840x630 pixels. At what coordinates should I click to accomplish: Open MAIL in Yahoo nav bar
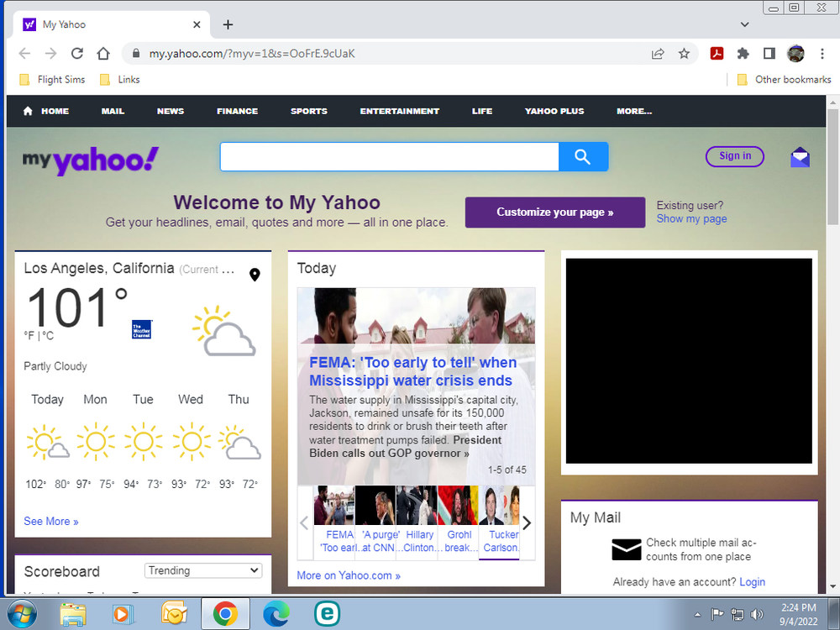[x=113, y=111]
